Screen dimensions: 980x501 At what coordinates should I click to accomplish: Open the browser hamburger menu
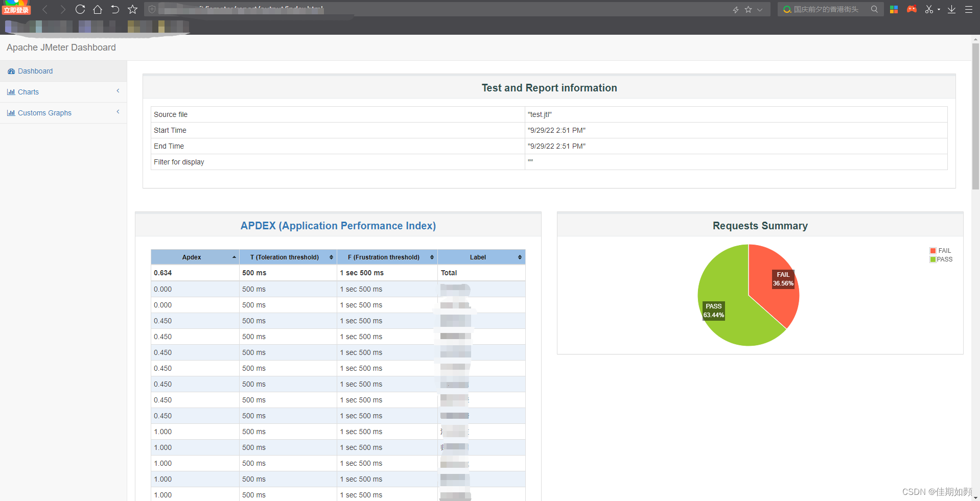tap(968, 9)
